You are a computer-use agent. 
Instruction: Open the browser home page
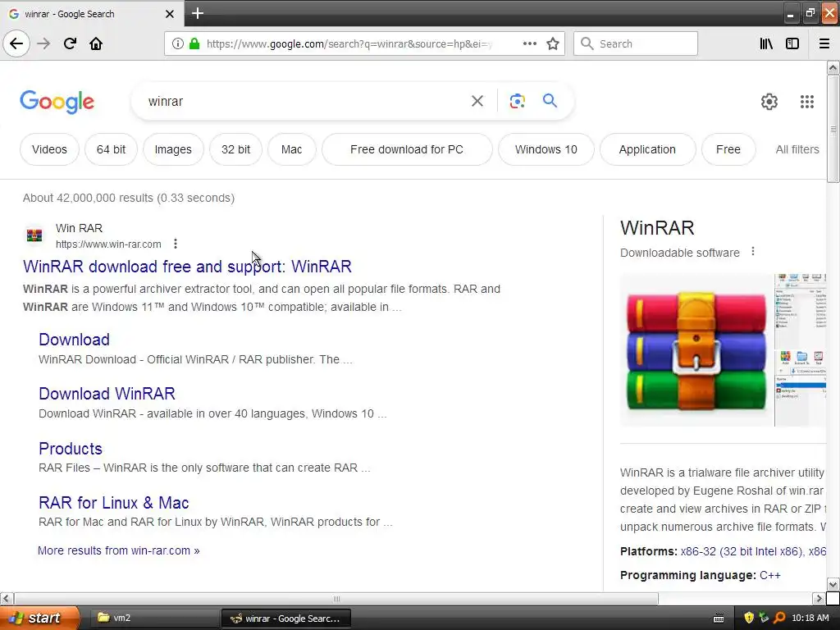[x=96, y=43]
